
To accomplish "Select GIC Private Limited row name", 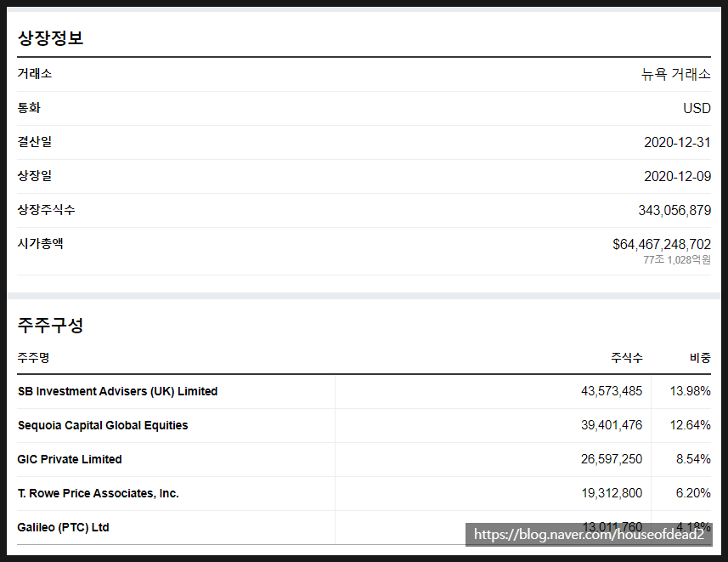I will 70,459.
